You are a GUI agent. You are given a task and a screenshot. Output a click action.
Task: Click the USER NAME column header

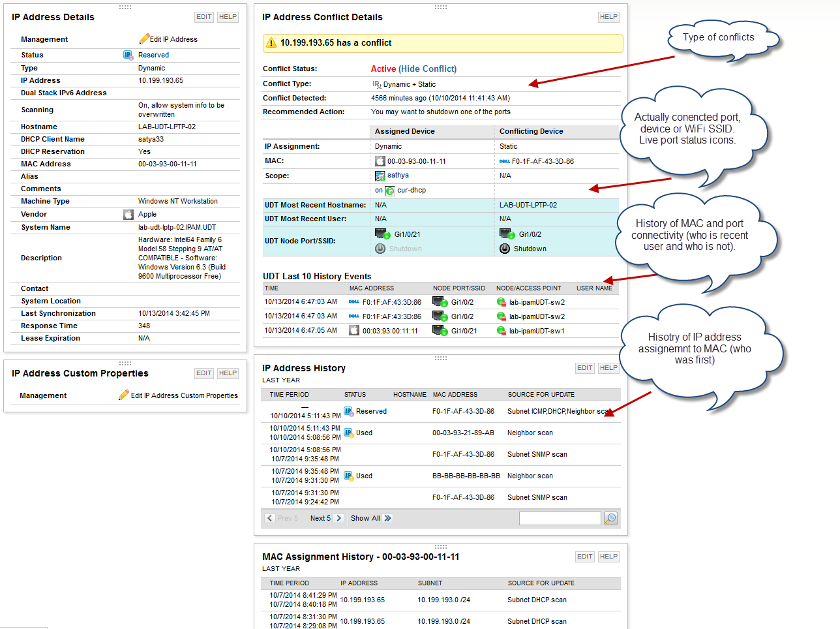[595, 288]
